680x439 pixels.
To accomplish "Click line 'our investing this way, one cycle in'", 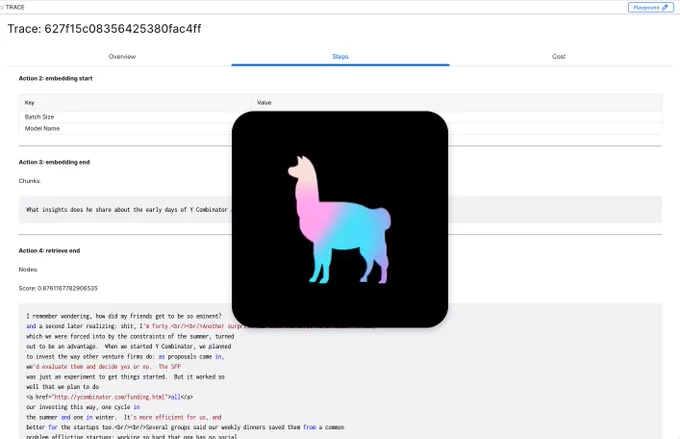I will pos(83,407).
